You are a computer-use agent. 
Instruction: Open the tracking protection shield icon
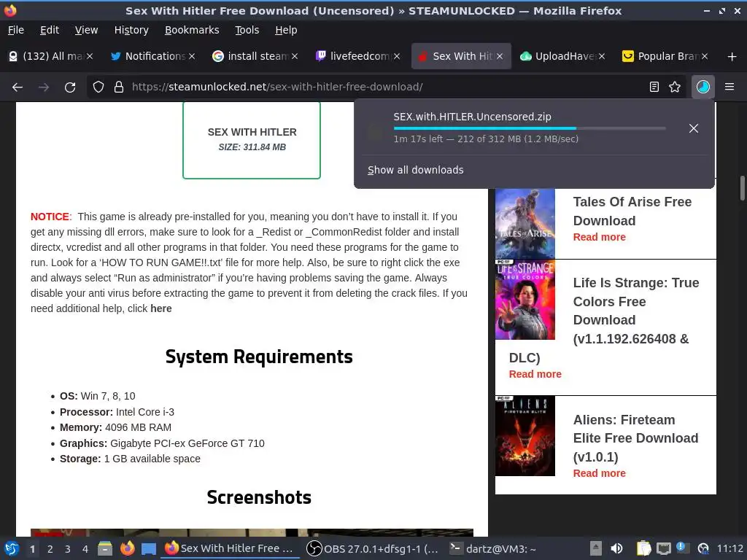point(98,87)
